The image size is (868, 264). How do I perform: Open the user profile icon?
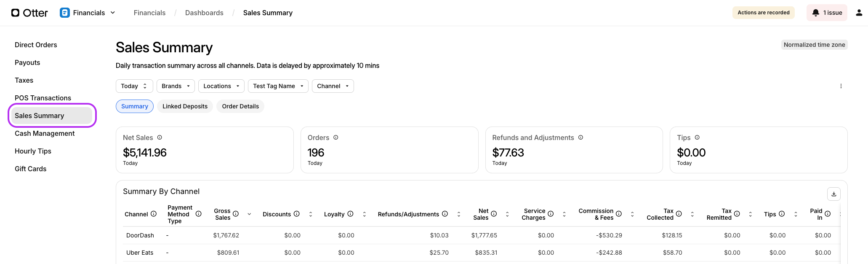click(859, 13)
